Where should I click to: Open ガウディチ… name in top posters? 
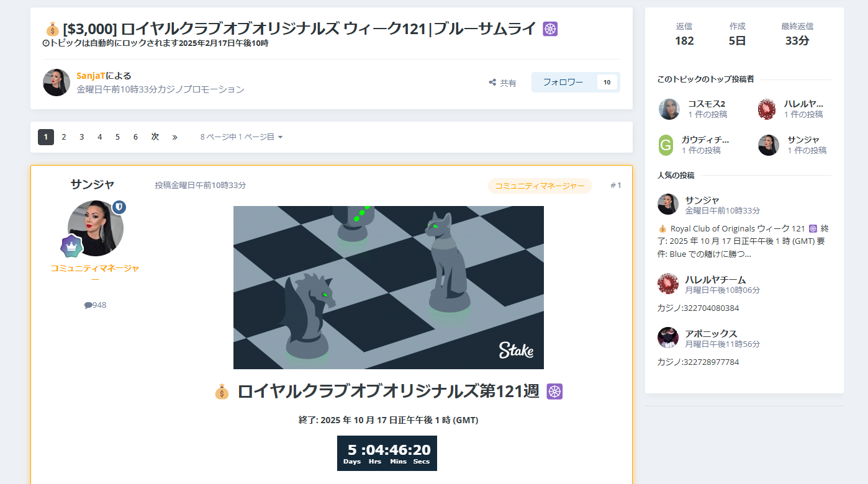(x=705, y=140)
